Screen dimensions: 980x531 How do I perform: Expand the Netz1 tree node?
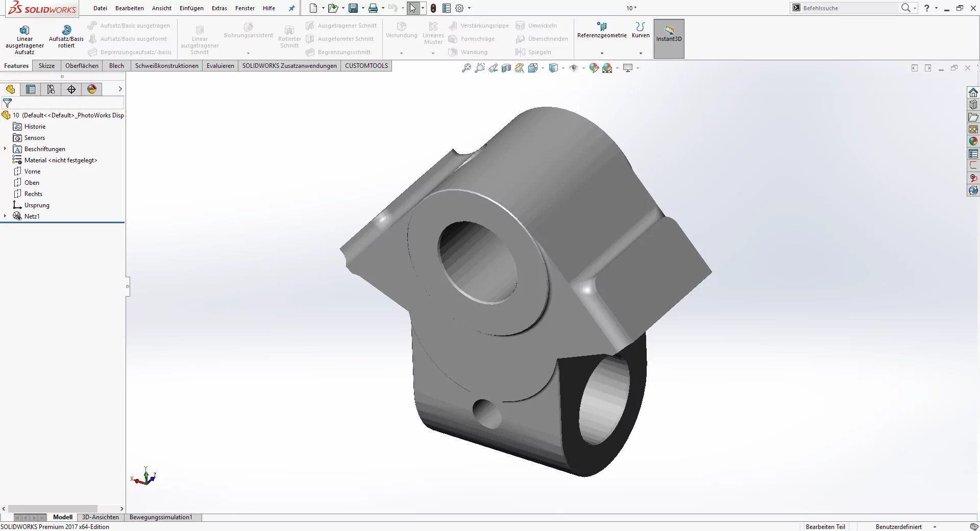[5, 216]
